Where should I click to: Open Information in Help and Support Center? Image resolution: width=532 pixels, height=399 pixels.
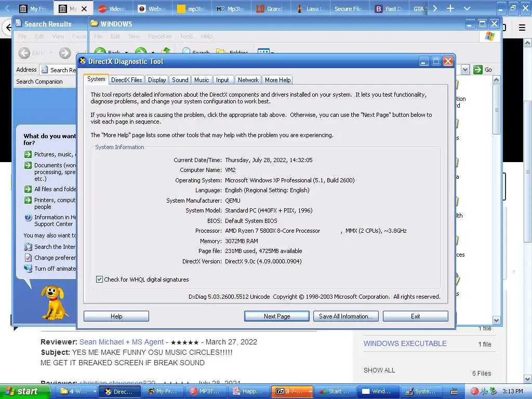pos(51,220)
